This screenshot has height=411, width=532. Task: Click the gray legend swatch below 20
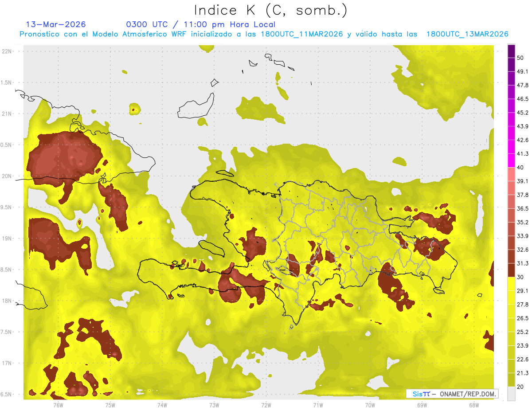click(511, 394)
